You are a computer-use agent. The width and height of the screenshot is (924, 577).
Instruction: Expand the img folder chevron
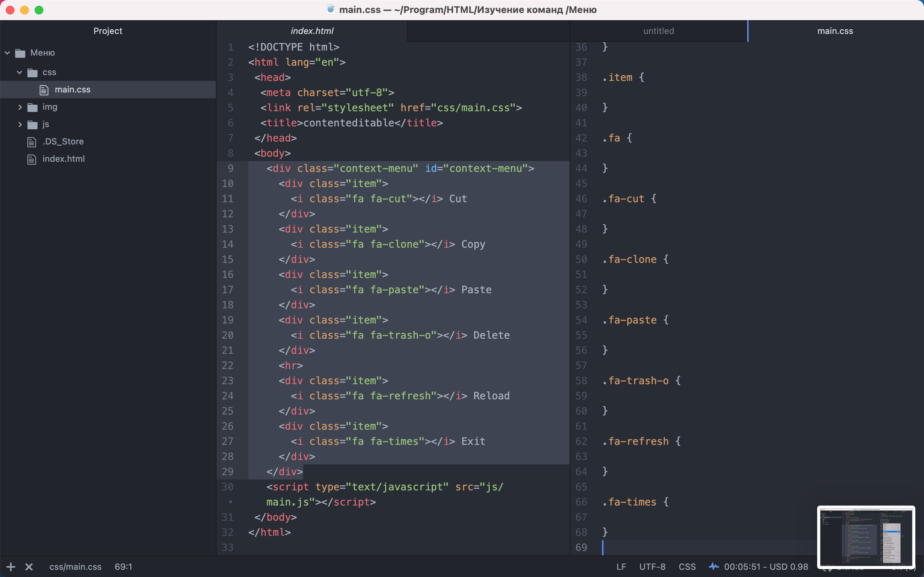20,107
